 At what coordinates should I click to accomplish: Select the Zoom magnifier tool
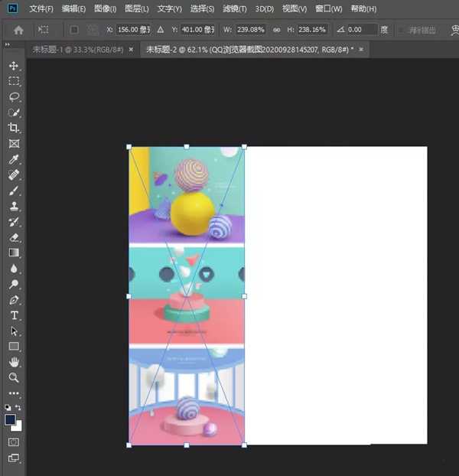(14, 377)
